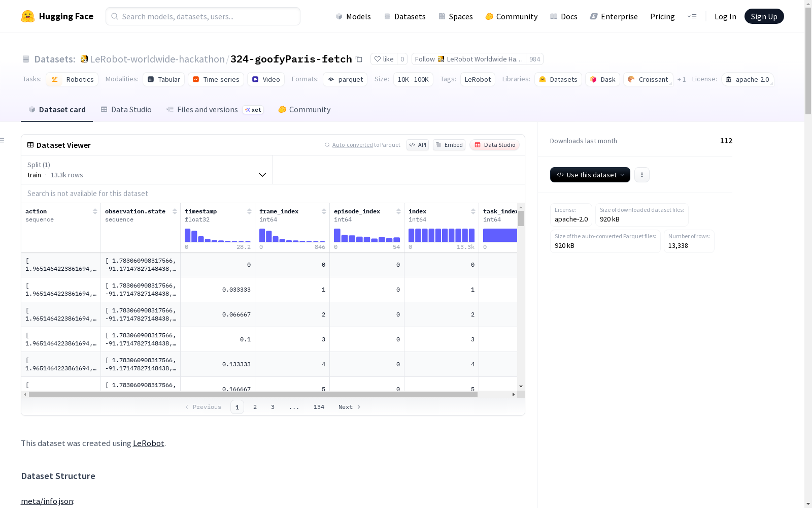Screen dimensions: 812x508
Task: Go to Datasets in the top navigation
Action: [x=404, y=16]
